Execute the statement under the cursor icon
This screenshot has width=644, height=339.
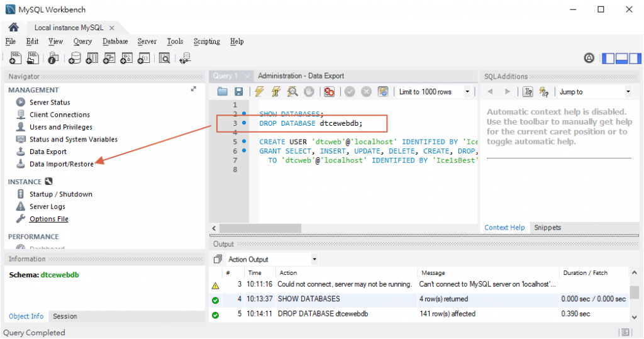click(276, 92)
